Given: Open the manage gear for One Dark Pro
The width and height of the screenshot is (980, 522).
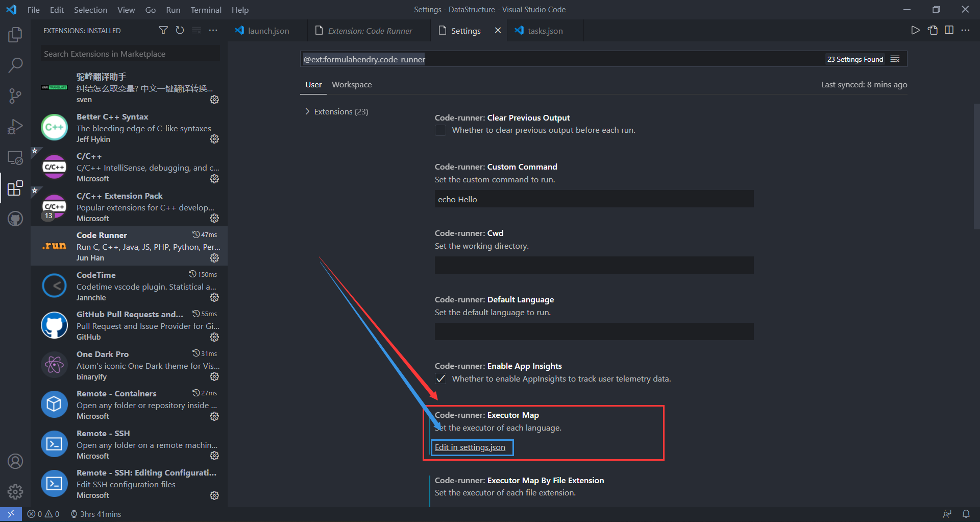Looking at the screenshot, I should 214,376.
